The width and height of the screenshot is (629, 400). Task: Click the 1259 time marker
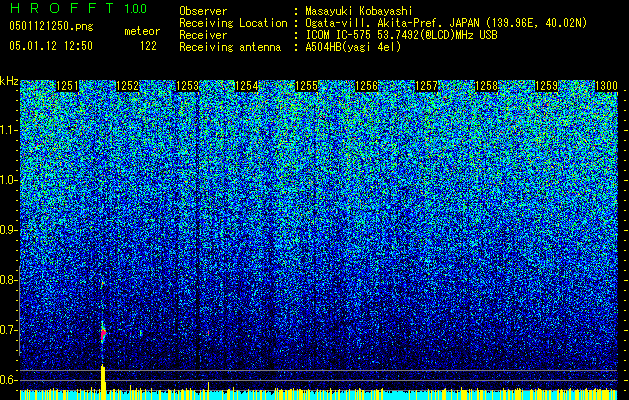546,86
